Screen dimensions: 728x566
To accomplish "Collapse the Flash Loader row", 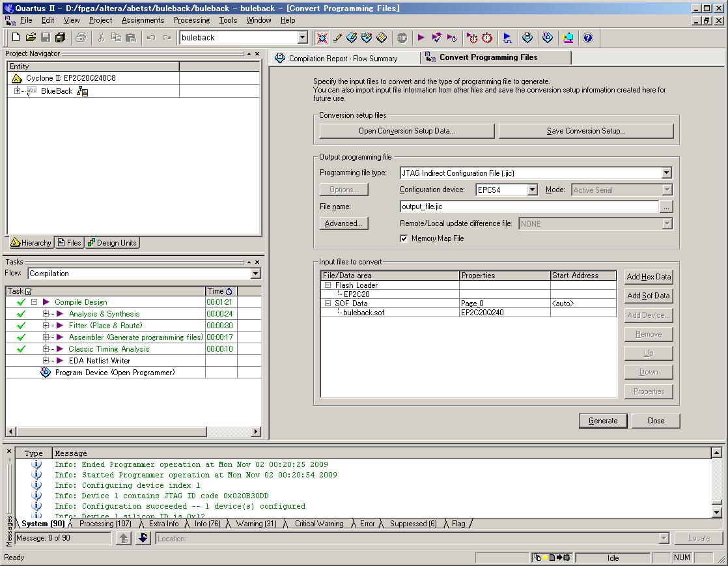I will click(x=328, y=285).
